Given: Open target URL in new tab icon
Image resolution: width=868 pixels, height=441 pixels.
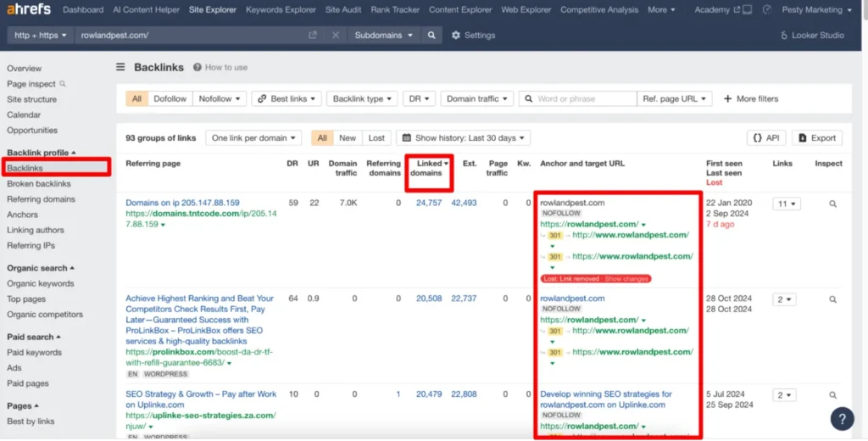Looking at the screenshot, I should click(x=313, y=36).
